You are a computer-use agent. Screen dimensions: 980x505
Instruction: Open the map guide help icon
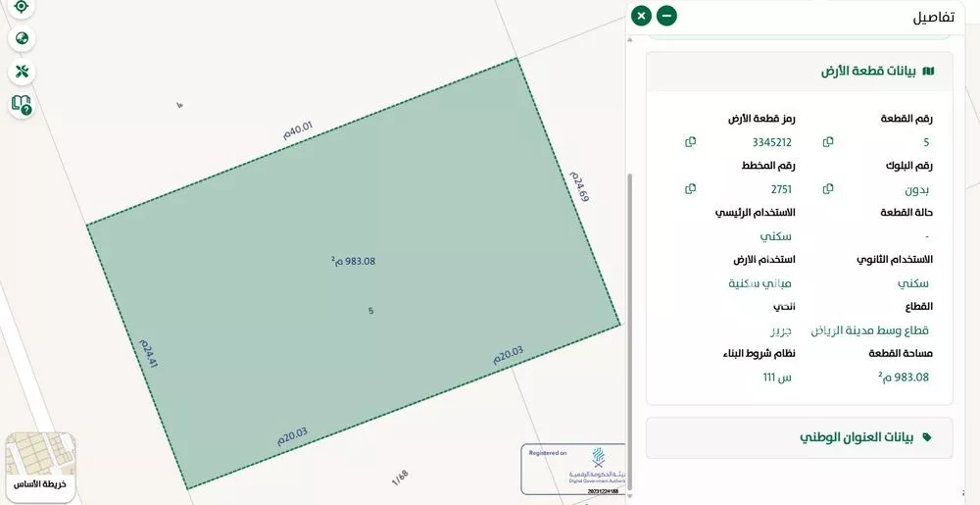pyautogui.click(x=22, y=104)
